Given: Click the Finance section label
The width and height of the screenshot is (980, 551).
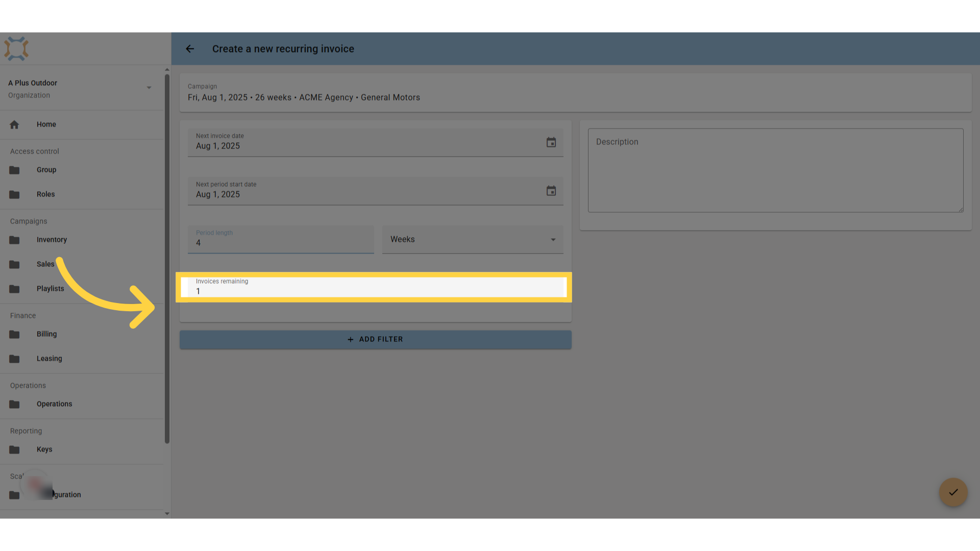Looking at the screenshot, I should tap(23, 316).
